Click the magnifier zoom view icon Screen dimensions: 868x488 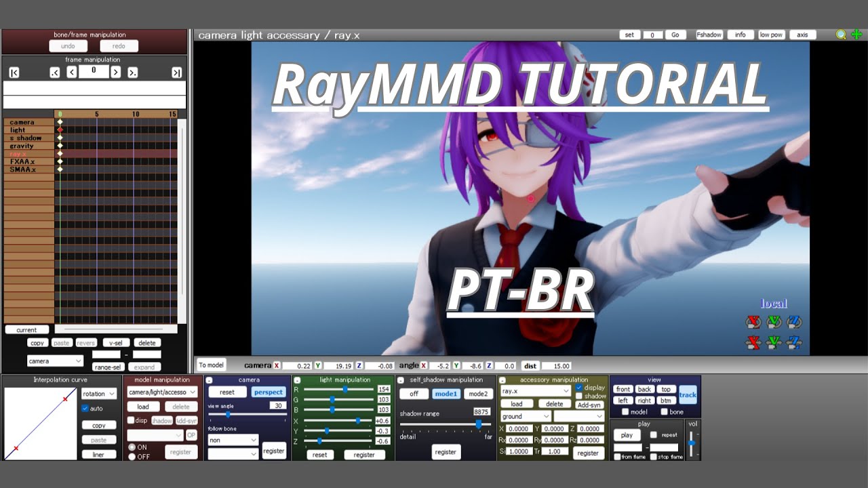point(841,35)
